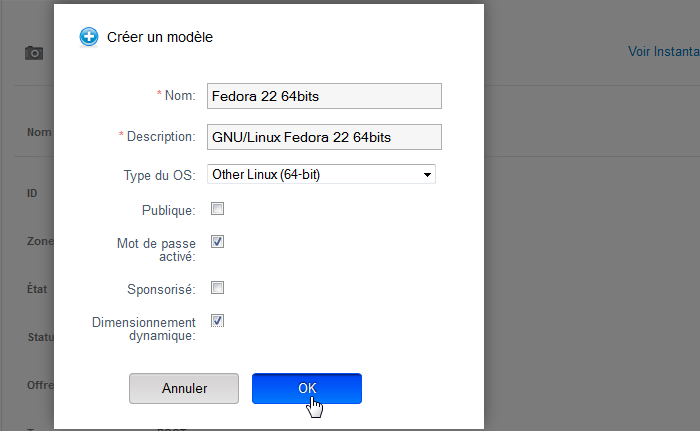Click the Publique label text
This screenshot has height=431, width=700.
(x=169, y=210)
